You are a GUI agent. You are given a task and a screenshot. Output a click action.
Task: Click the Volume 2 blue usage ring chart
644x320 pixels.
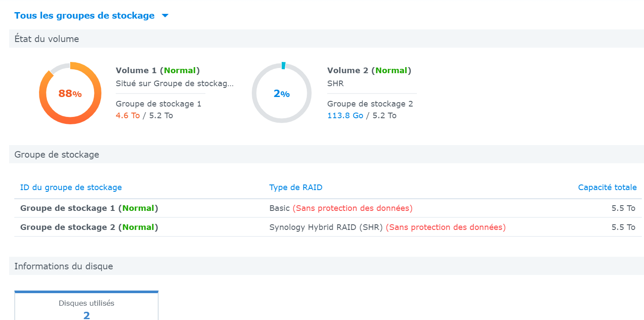click(x=282, y=93)
